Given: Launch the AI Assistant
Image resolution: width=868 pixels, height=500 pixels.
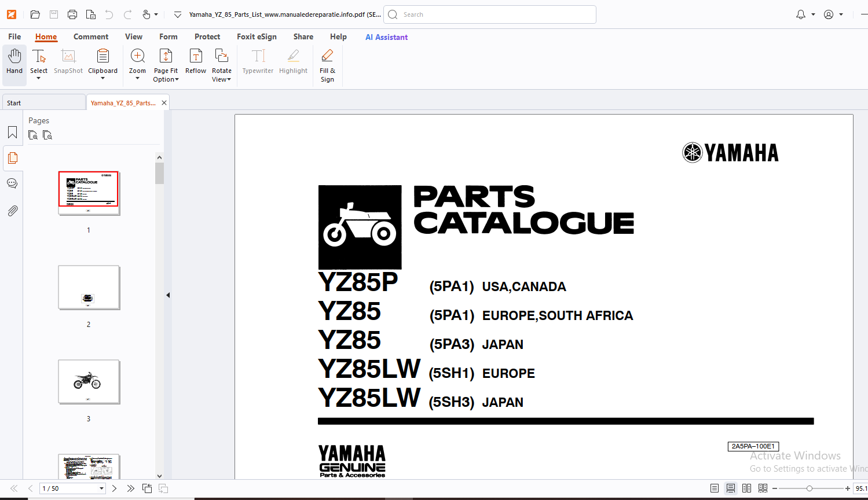Looking at the screenshot, I should pos(386,37).
